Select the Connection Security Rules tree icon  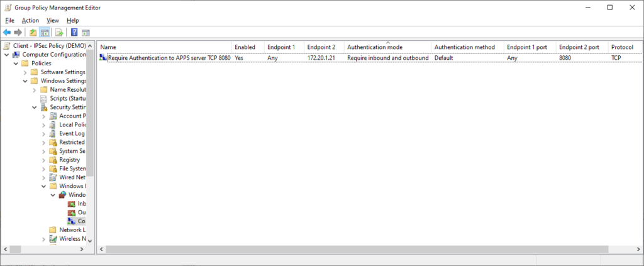tap(72, 221)
